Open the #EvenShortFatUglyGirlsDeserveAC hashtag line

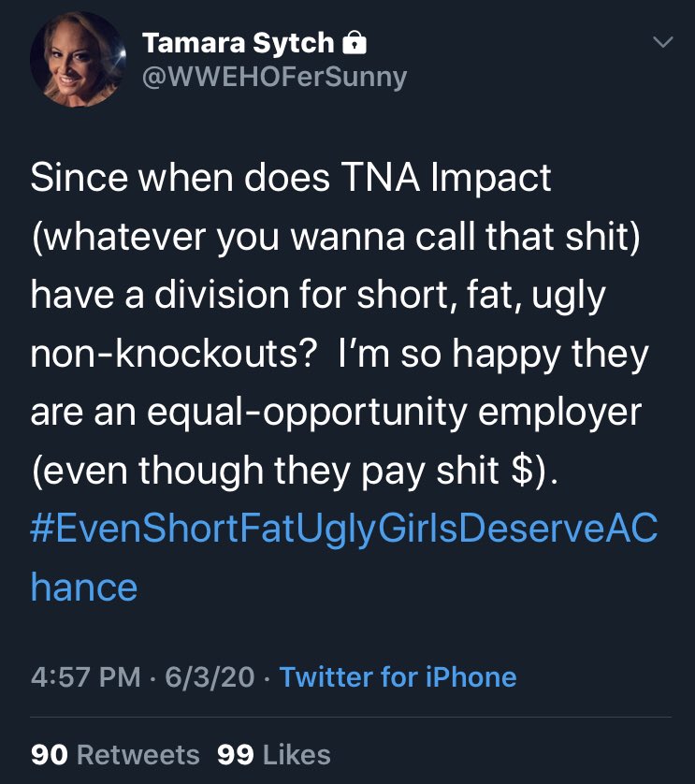tap(344, 530)
